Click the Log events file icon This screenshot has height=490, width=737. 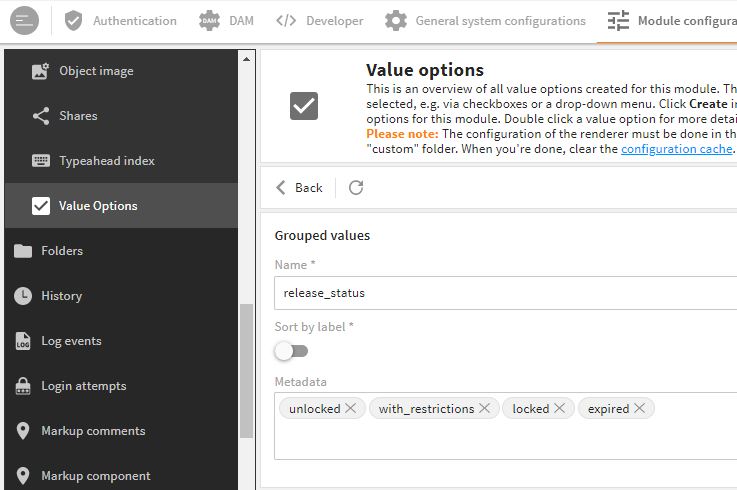click(23, 341)
